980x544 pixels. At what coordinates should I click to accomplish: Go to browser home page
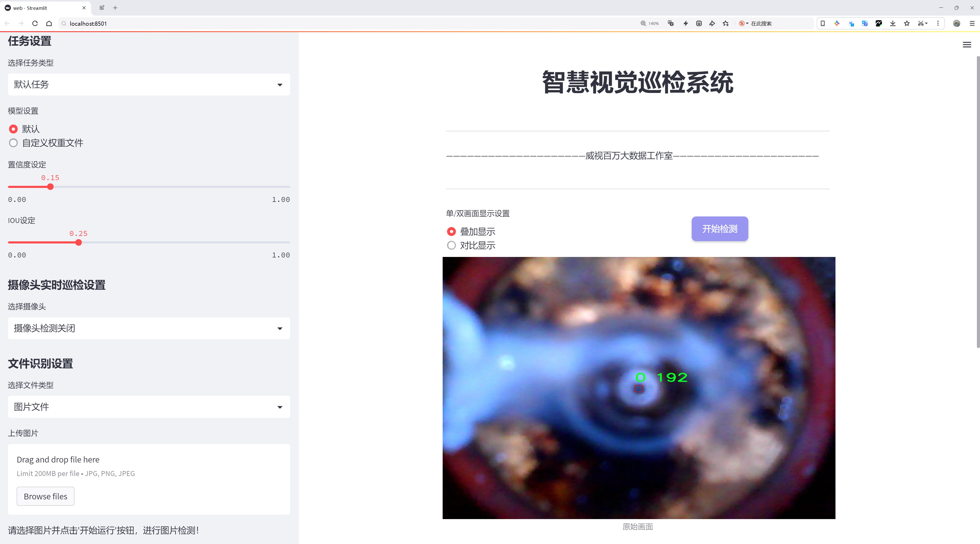(49, 23)
